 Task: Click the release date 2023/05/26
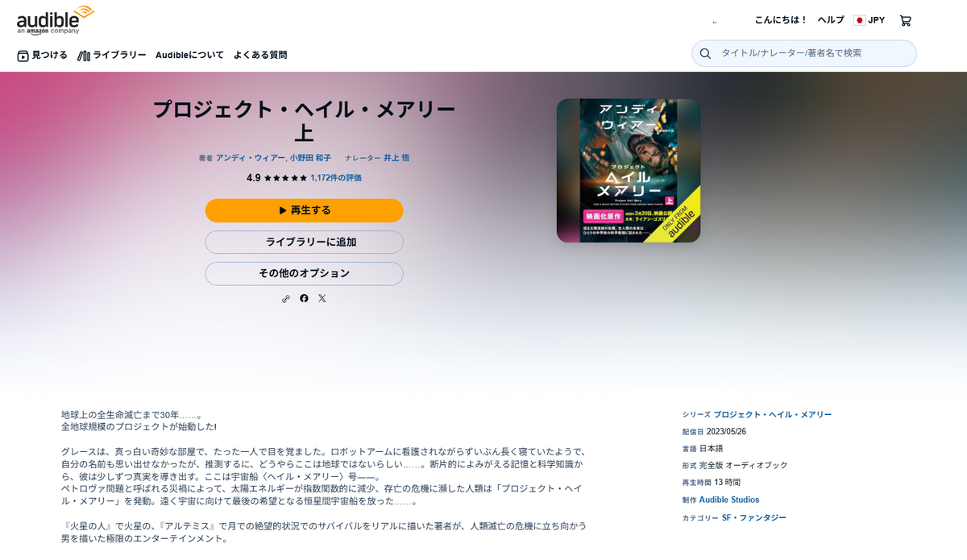pos(726,431)
